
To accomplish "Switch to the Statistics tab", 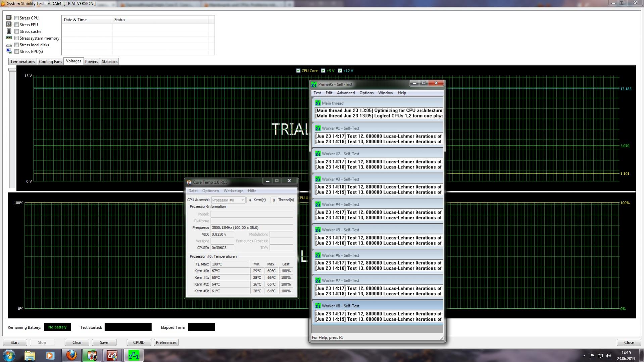I will tap(110, 62).
